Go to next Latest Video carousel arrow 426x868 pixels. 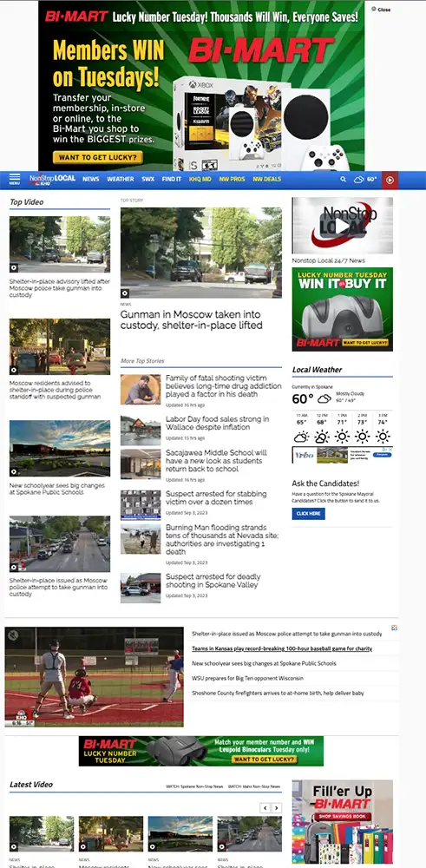click(277, 808)
